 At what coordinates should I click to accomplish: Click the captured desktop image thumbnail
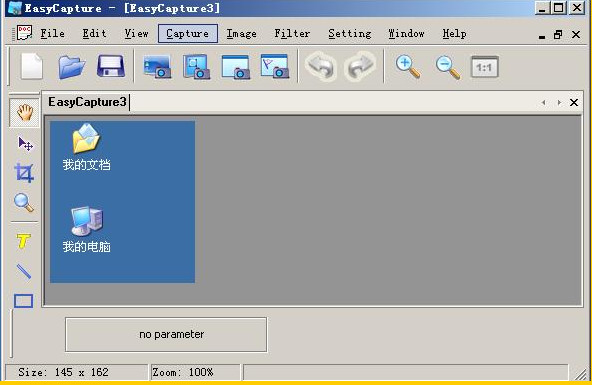click(123, 202)
